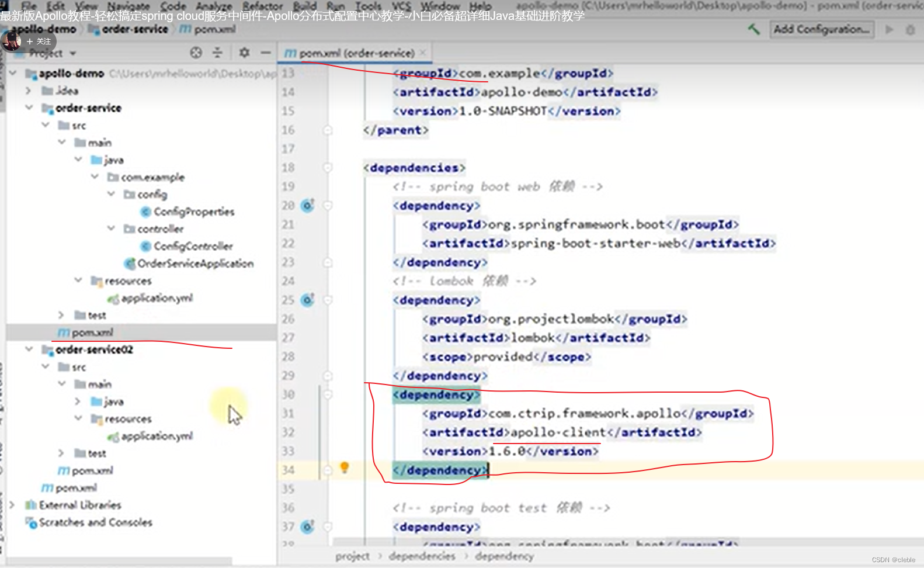Image resolution: width=924 pixels, height=568 pixels.
Task: Click the green build hammer icon
Action: coord(754,29)
